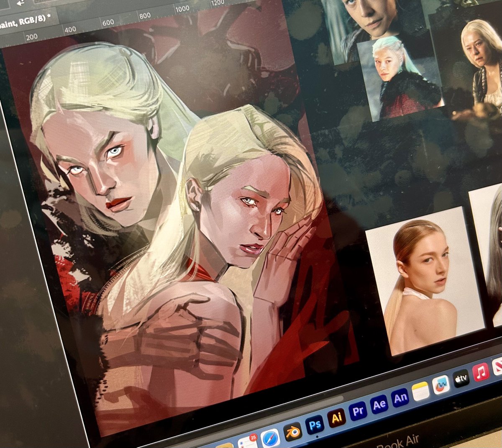502x448 pixels.
Task: Launch Blender from the dock
Action: pos(293,432)
